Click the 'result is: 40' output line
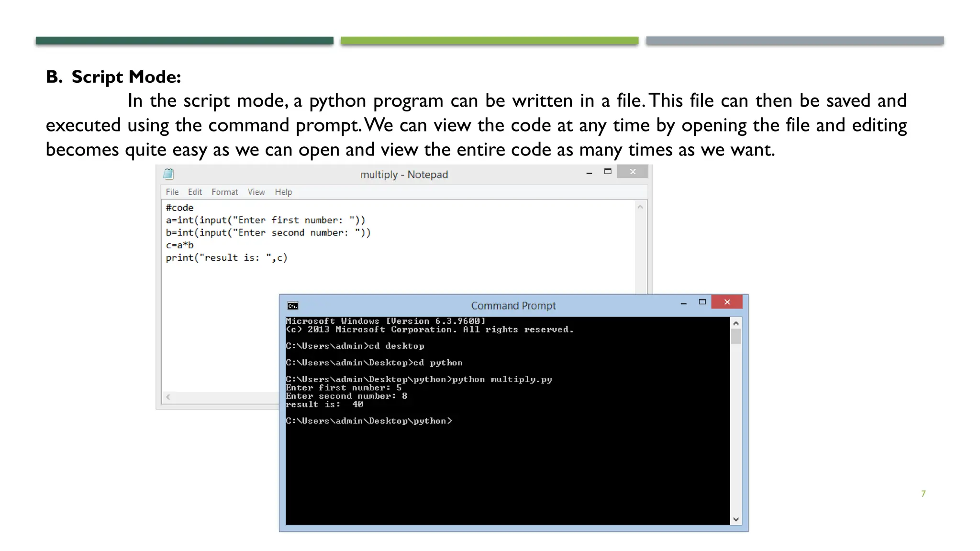Viewport: 980px width, 551px height. coord(324,404)
